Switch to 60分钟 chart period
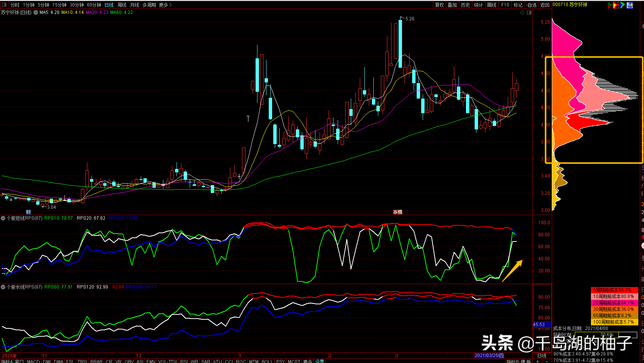 pyautogui.click(x=94, y=5)
